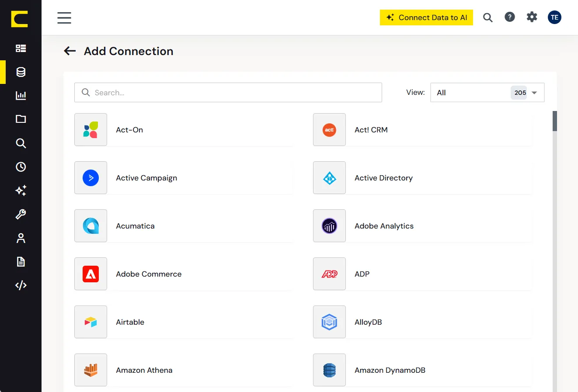The image size is (578, 392).
Task: Click the Act-On connector icon
Action: click(x=91, y=130)
